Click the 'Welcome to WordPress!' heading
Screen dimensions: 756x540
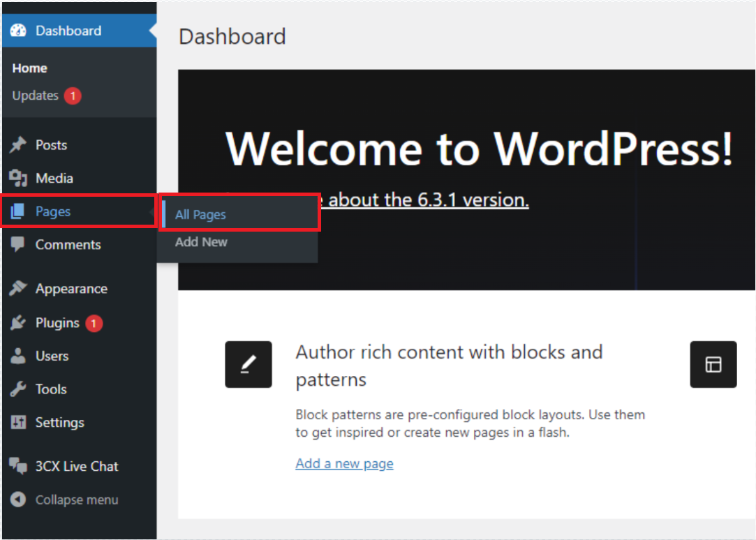pyautogui.click(x=479, y=149)
